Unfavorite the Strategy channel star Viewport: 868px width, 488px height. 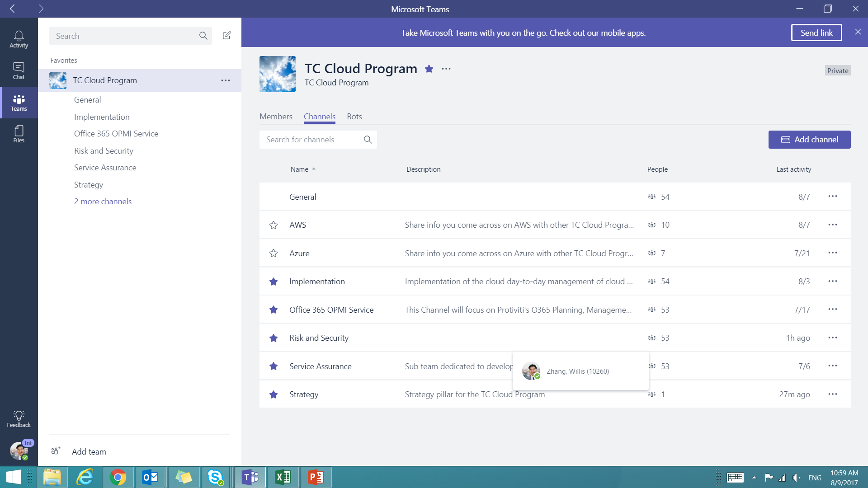coord(274,394)
